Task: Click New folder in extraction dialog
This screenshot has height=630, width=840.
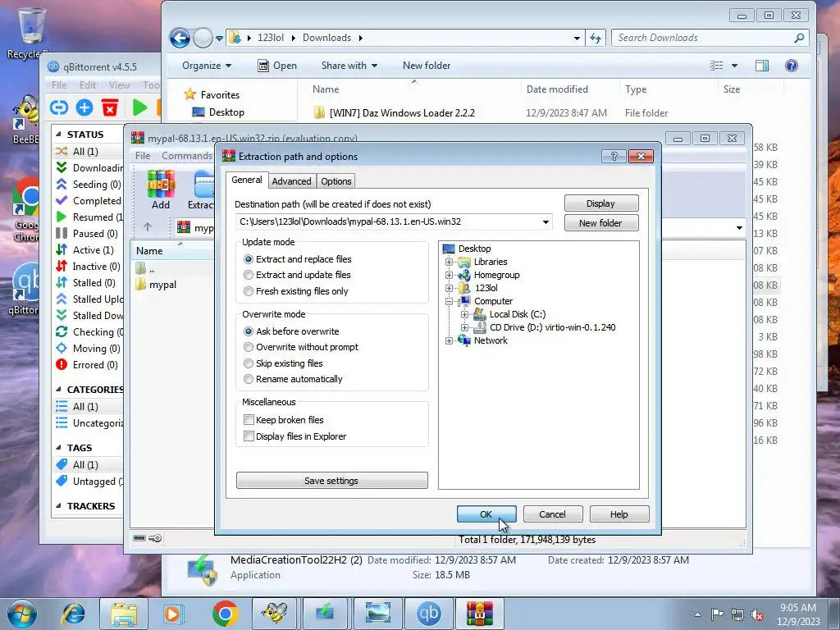Action: [x=601, y=223]
